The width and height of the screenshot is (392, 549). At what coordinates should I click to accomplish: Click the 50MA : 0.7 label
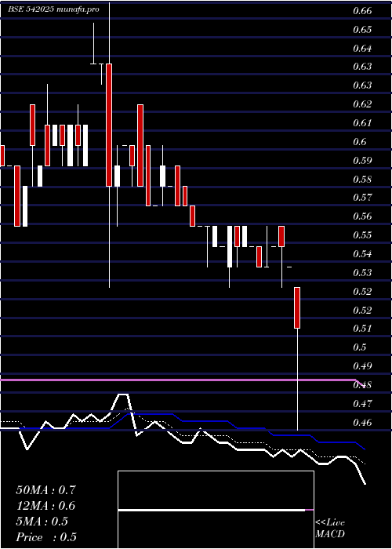(45, 490)
